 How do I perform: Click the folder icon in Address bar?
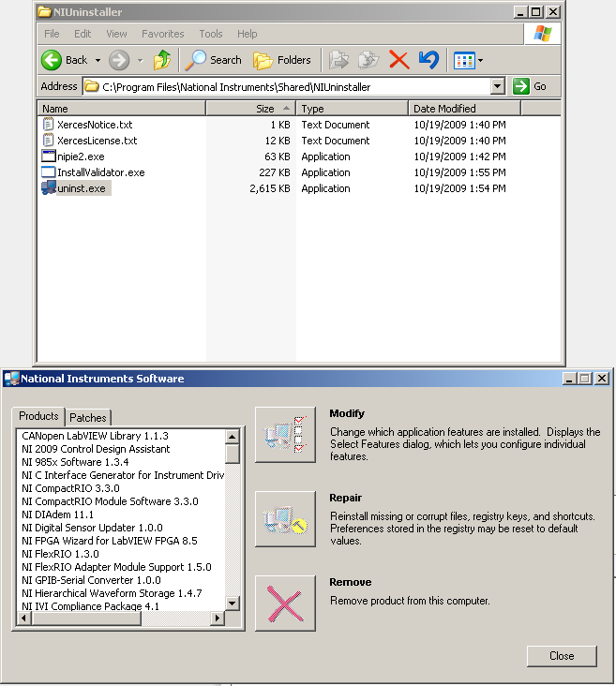[x=91, y=86]
